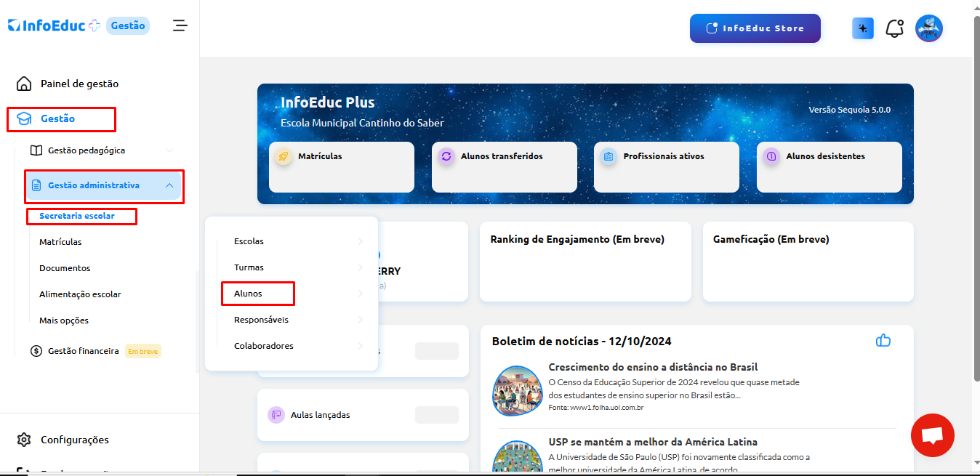Collapse Gestão administrativa chevron

[169, 185]
